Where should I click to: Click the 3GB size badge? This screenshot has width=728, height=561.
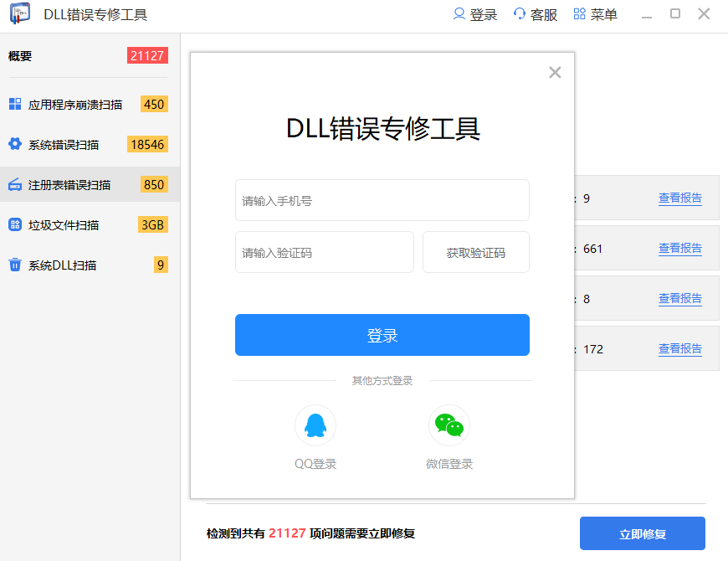click(153, 224)
